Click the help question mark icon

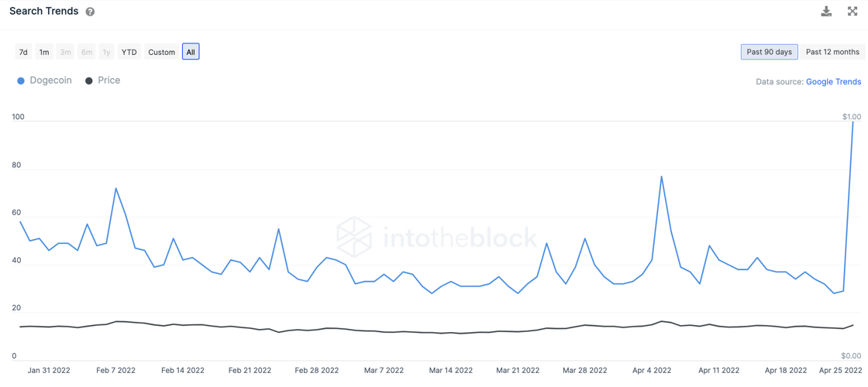coord(90,12)
